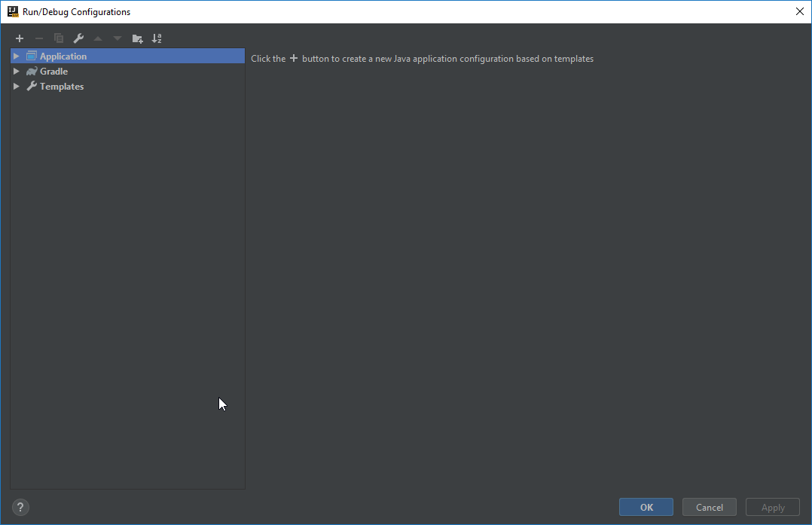Expand the Application tree node arrow
This screenshot has width=812, height=525.
17,56
